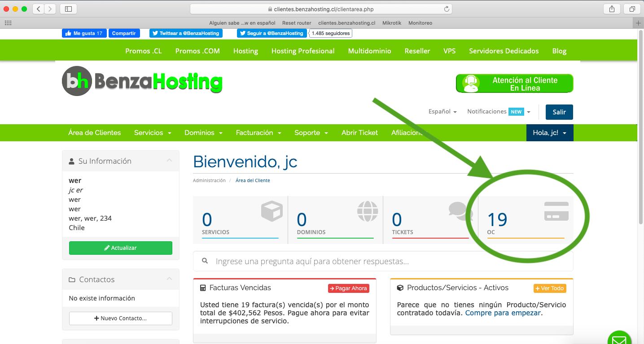Click the credit card icon by OC
This screenshot has height=344, width=644.
[556, 211]
